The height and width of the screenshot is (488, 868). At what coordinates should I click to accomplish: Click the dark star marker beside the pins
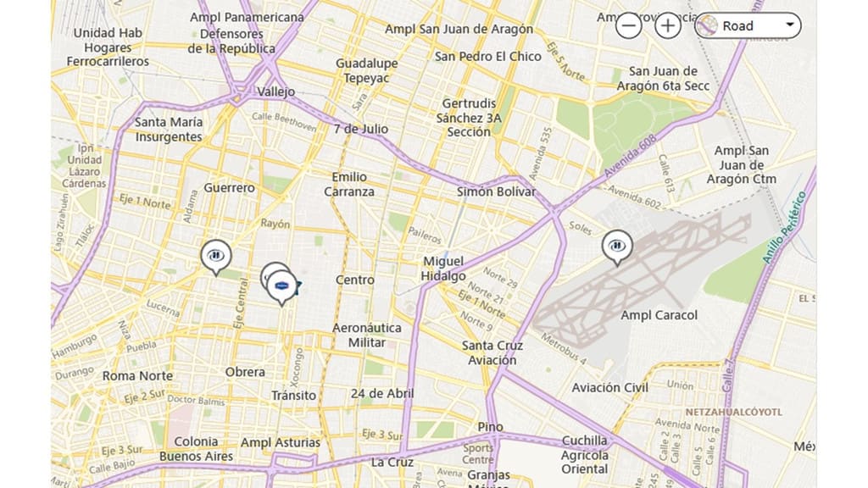pos(299,286)
